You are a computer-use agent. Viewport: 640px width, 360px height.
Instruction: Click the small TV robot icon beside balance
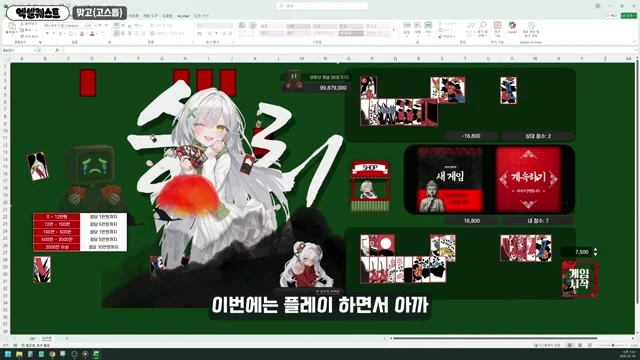pos(293,80)
